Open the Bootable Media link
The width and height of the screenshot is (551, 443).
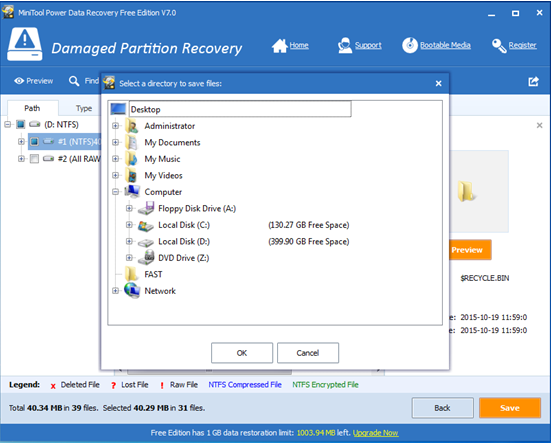(x=445, y=45)
